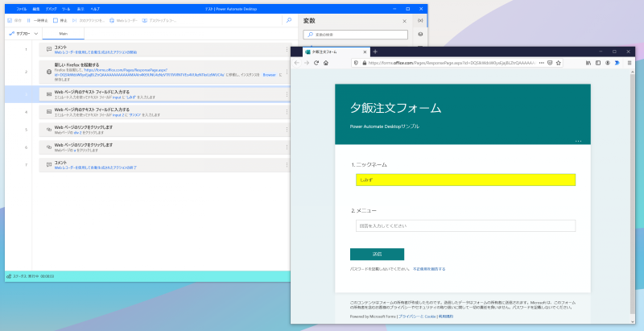Click the Firefox page vertical scrollbar
644x331 pixels.
[633, 193]
